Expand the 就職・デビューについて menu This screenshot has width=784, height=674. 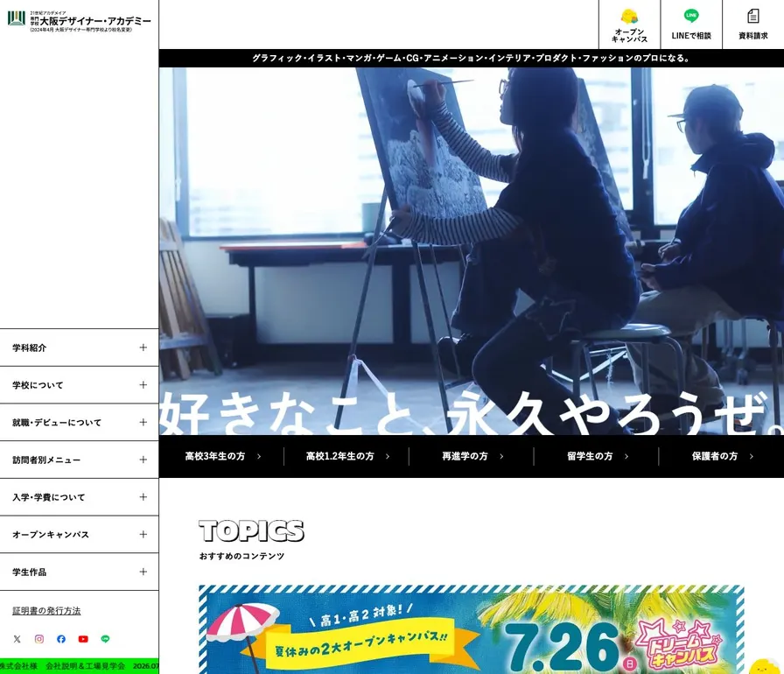(x=80, y=423)
